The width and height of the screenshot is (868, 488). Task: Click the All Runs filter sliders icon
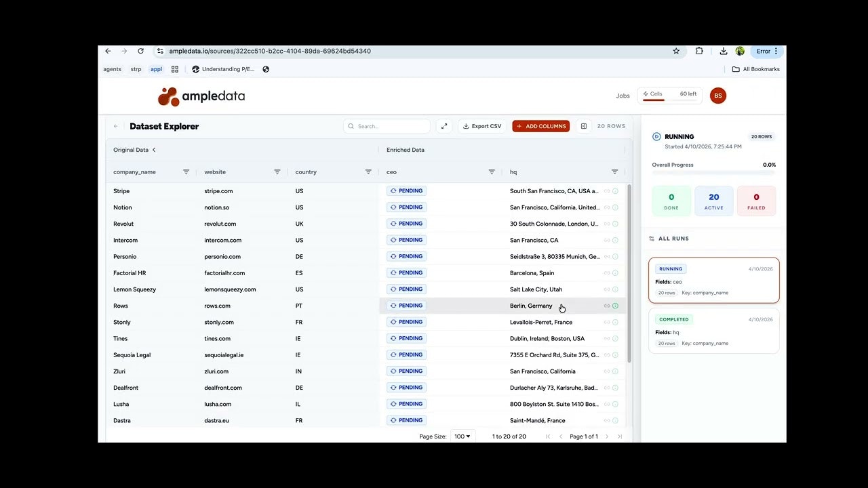652,239
